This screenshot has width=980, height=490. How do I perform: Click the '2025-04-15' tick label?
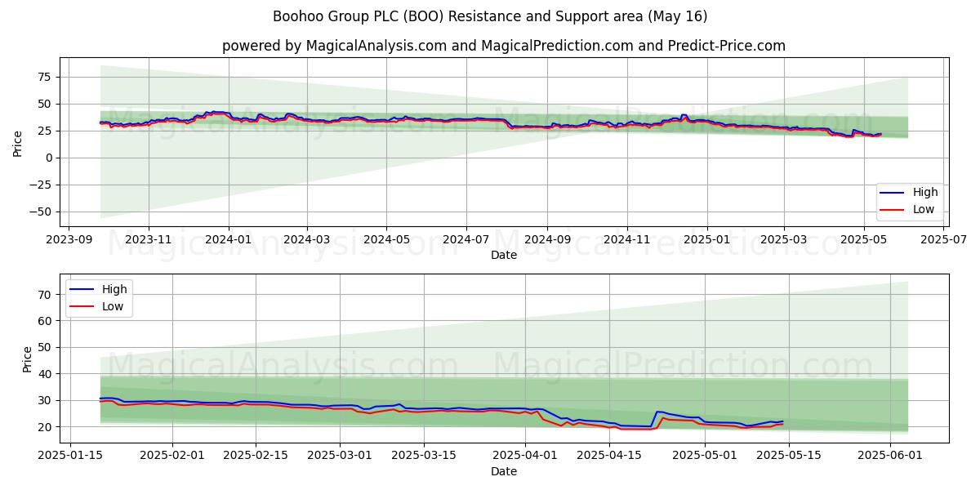click(609, 456)
